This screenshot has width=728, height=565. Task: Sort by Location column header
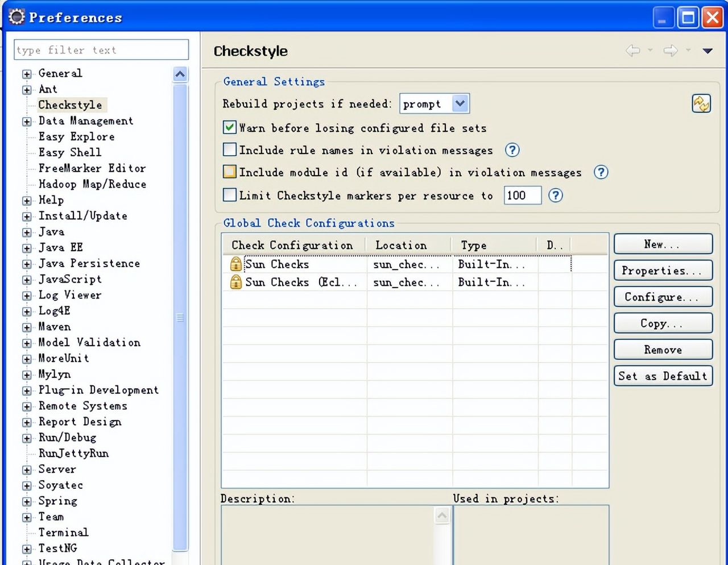(x=410, y=245)
